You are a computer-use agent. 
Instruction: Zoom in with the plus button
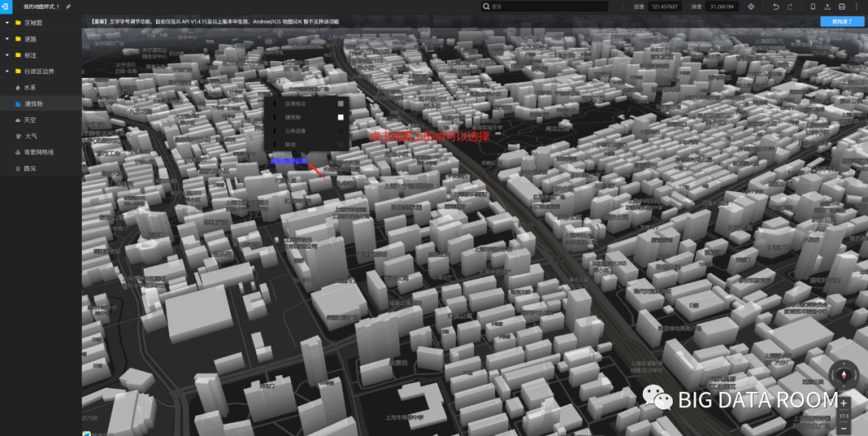(x=844, y=403)
